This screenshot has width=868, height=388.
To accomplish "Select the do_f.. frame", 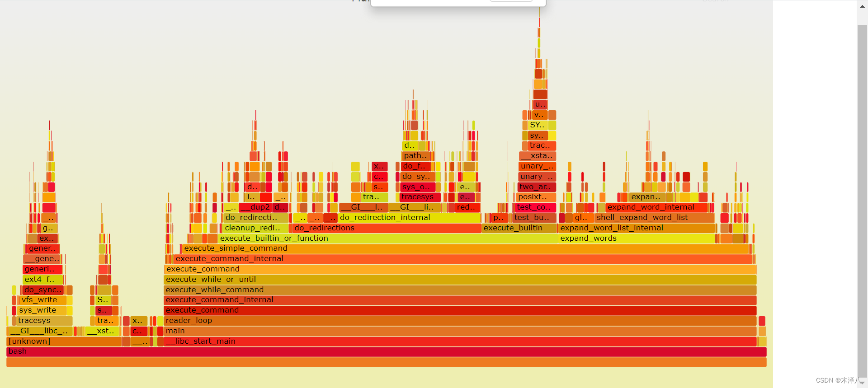I will [x=415, y=166].
